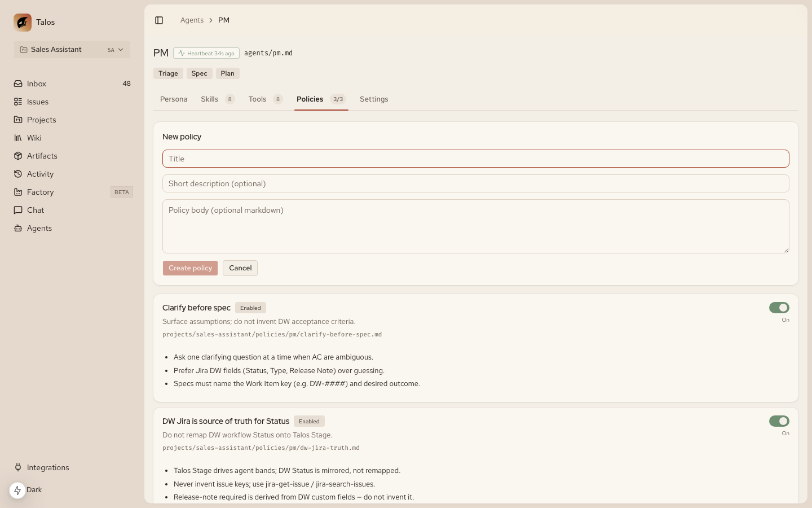Click the Activity icon in sidebar
Viewport: 812px width, 508px height.
[x=18, y=174]
